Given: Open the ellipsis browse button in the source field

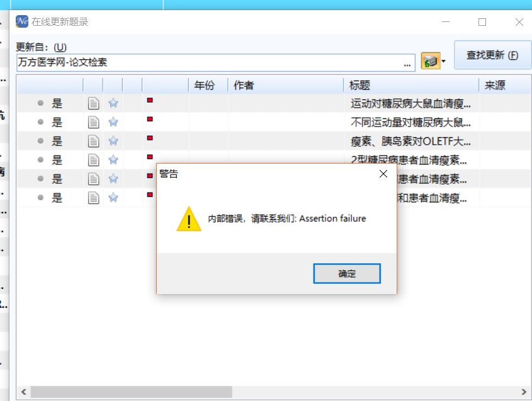Looking at the screenshot, I should 407,64.
